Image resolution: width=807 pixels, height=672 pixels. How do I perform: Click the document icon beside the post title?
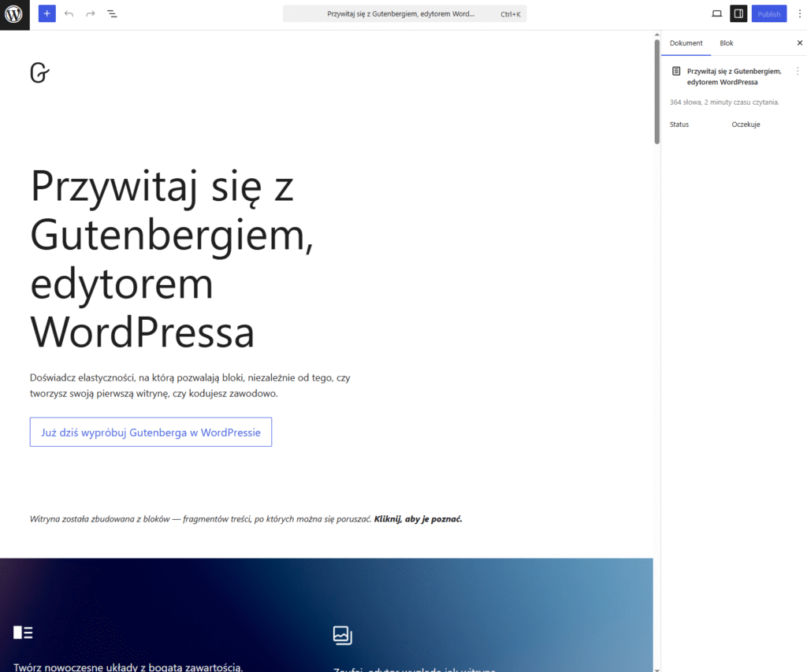point(675,71)
